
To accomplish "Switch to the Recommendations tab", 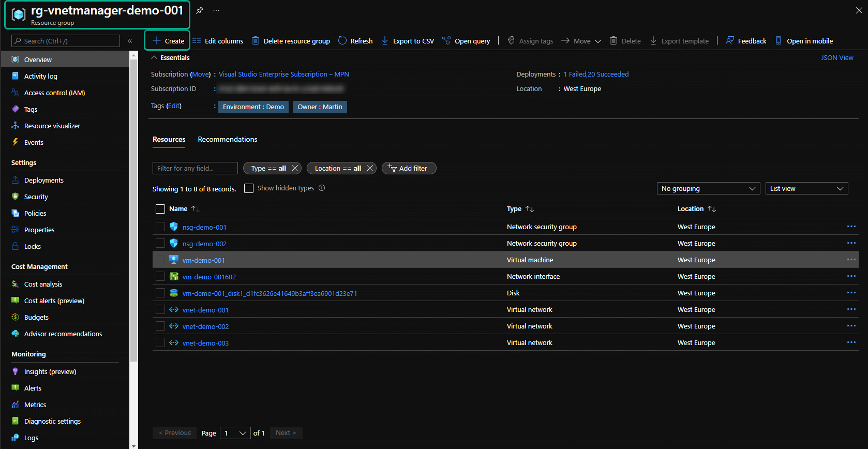I will [228, 140].
